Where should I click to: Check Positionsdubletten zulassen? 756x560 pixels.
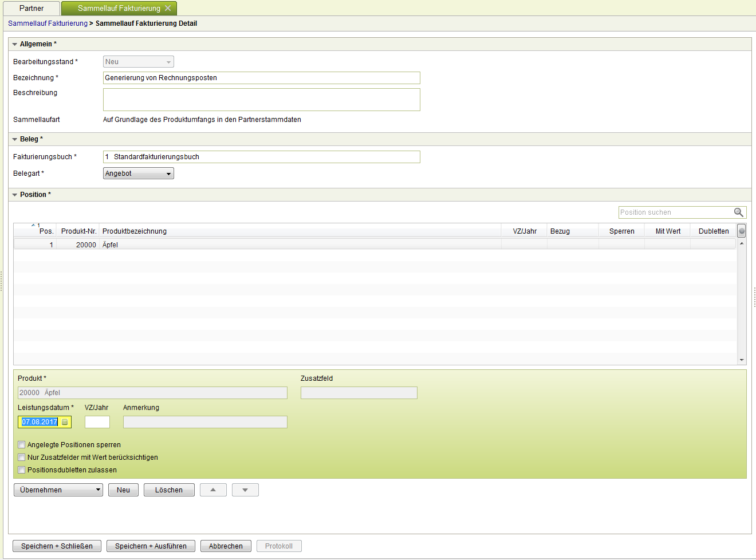(22, 470)
